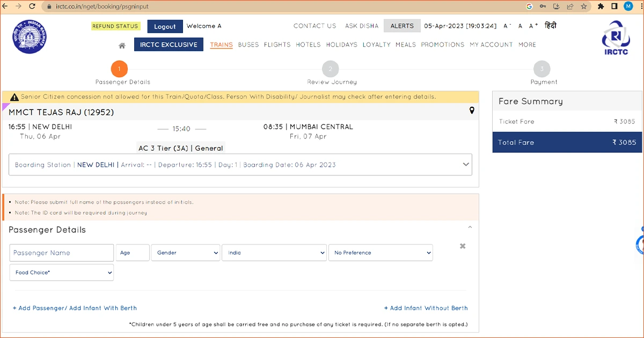
Task: Collapse the Passenger Details section chevron
Action: pos(470,227)
